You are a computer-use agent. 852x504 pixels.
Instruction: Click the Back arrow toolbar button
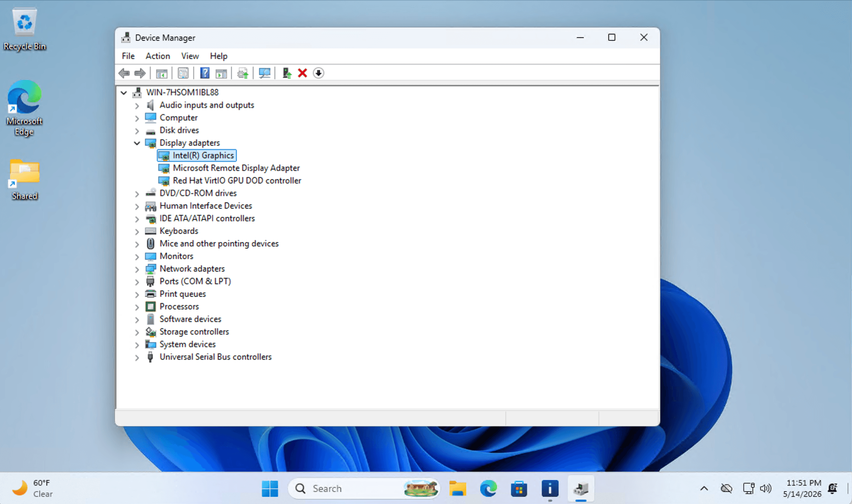124,73
